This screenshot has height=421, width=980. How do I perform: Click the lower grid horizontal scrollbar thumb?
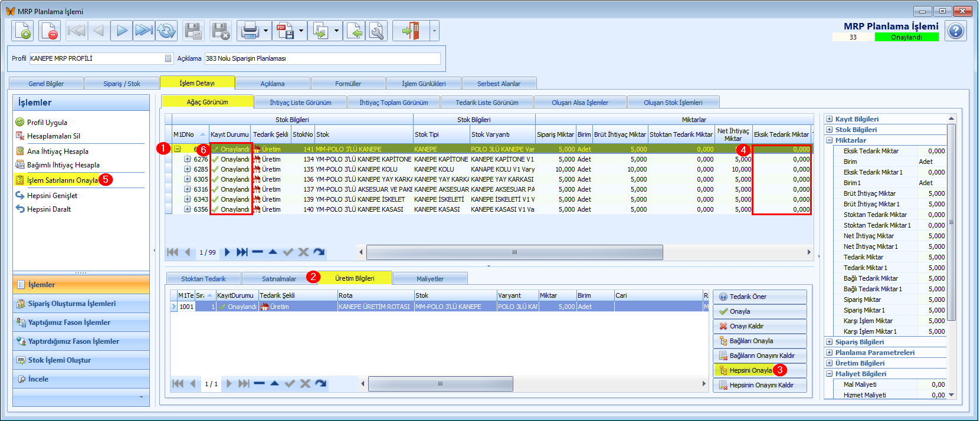pos(440,384)
